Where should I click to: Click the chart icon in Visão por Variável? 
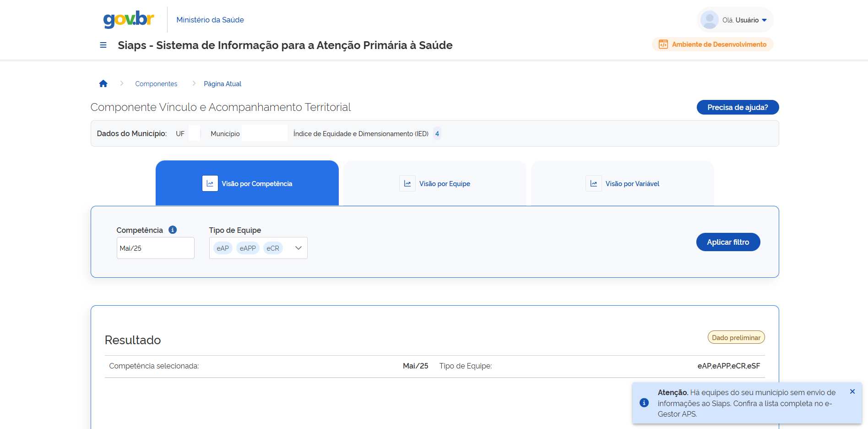[x=593, y=183]
